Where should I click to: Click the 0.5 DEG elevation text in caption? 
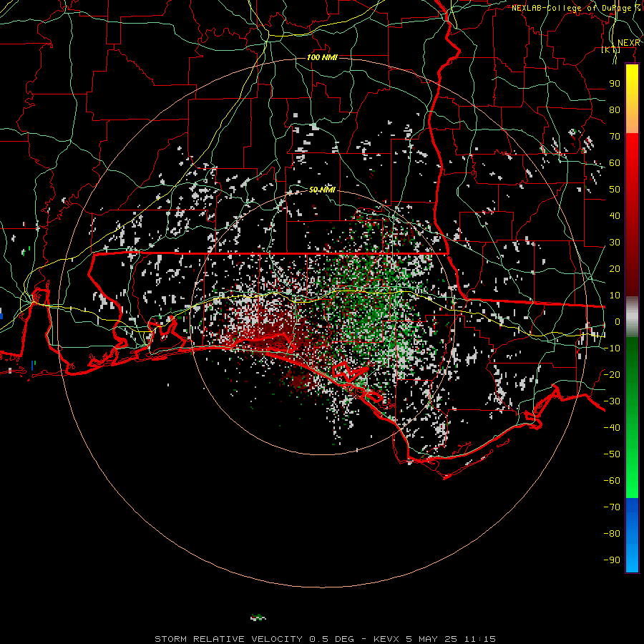[331, 639]
